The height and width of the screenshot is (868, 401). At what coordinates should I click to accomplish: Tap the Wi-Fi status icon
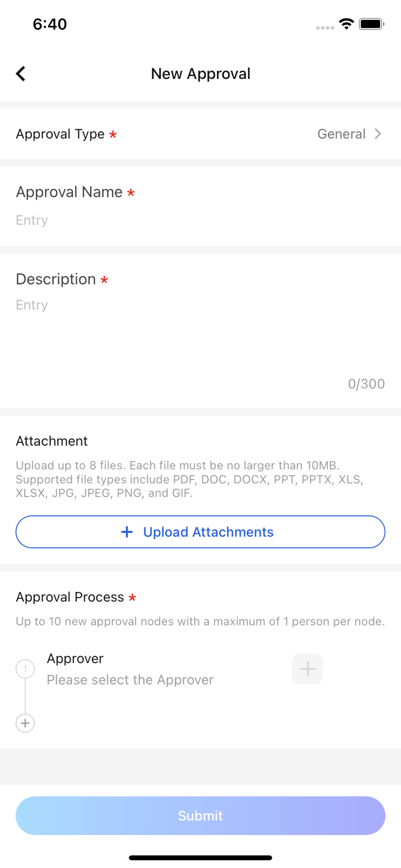[x=346, y=24]
